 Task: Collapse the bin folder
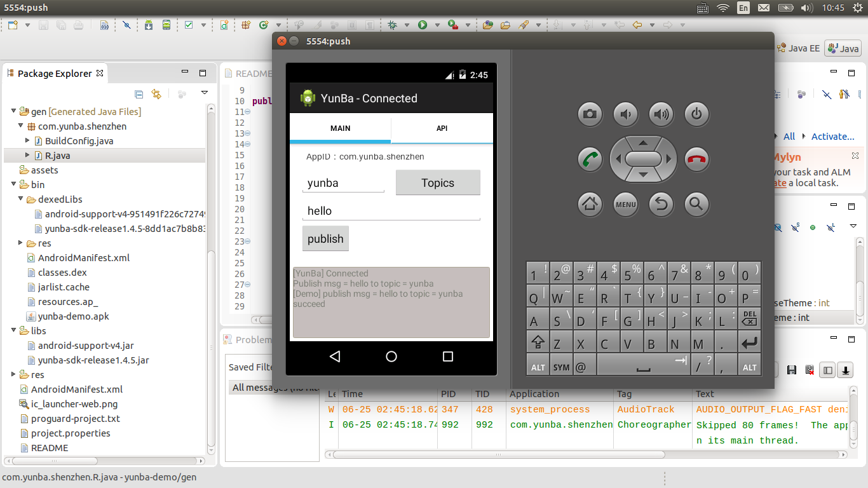(x=13, y=184)
